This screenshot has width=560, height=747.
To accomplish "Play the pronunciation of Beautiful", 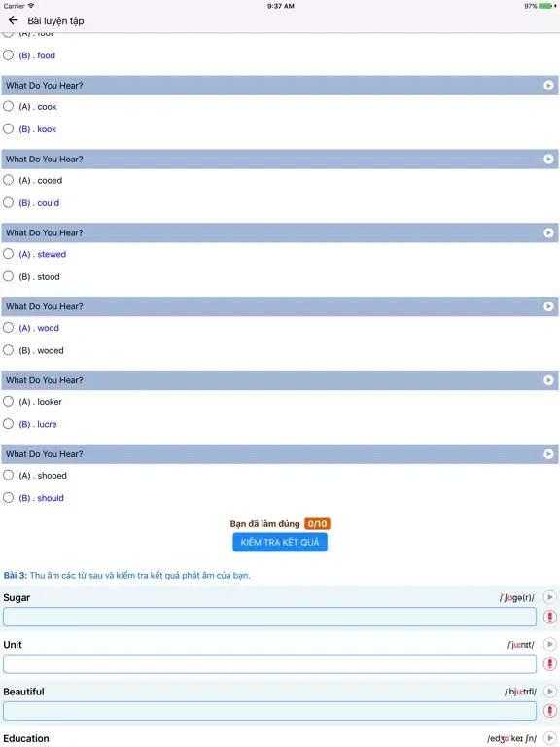I will tap(549, 692).
